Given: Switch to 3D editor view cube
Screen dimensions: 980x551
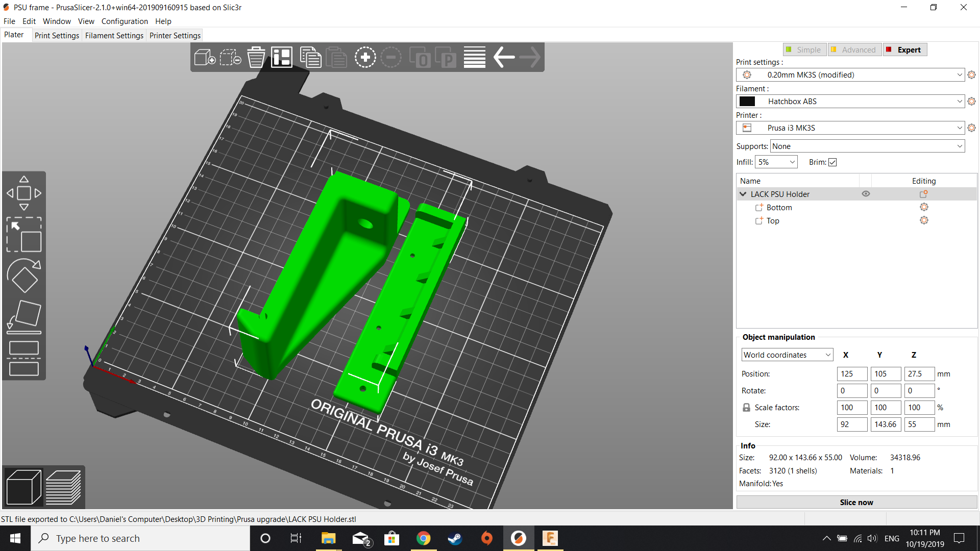Looking at the screenshot, I should 23,487.
